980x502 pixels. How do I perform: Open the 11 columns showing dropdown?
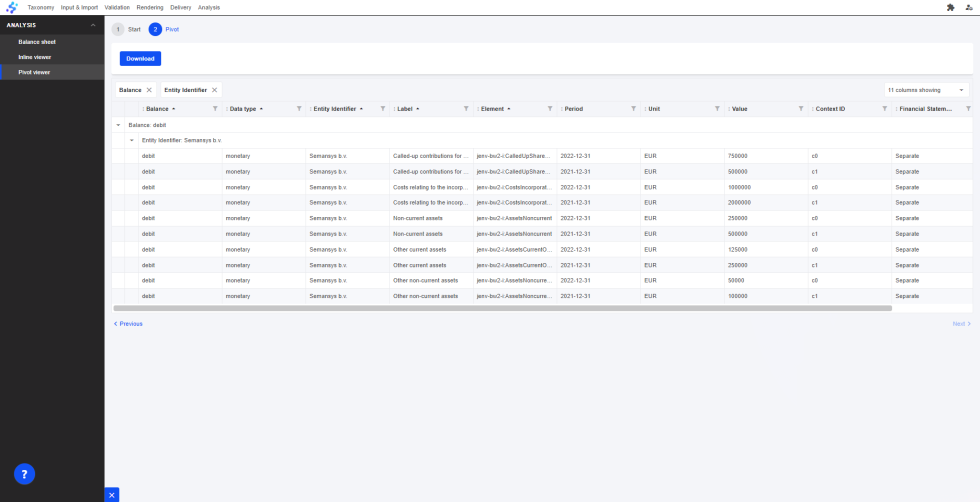[x=926, y=90]
